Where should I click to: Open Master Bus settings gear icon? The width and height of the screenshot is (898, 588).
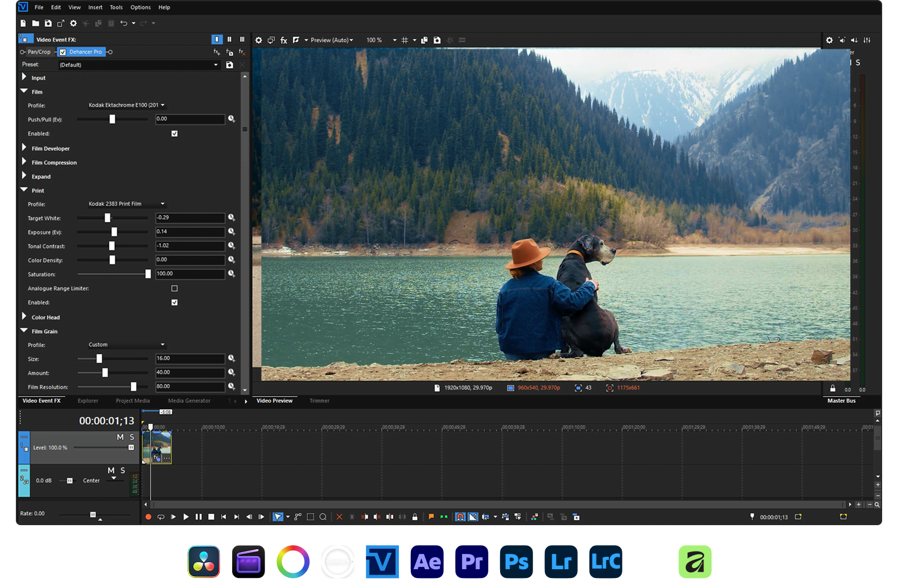click(829, 40)
